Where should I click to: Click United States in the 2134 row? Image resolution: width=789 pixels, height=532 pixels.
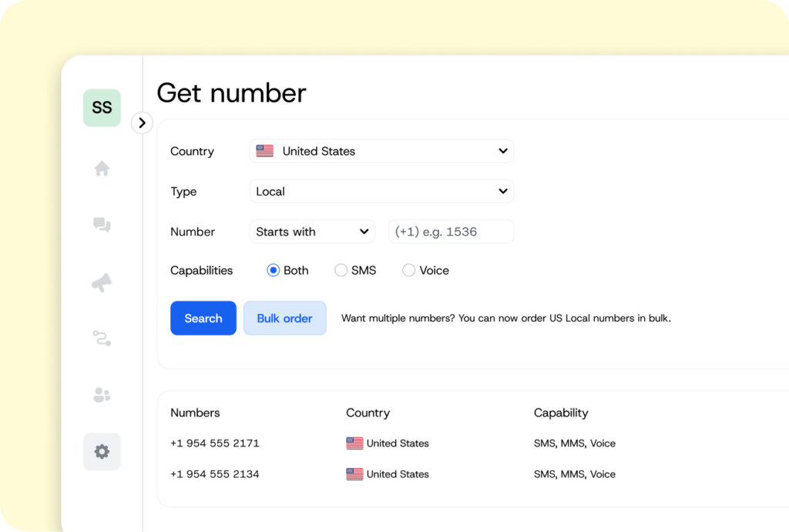(x=398, y=474)
